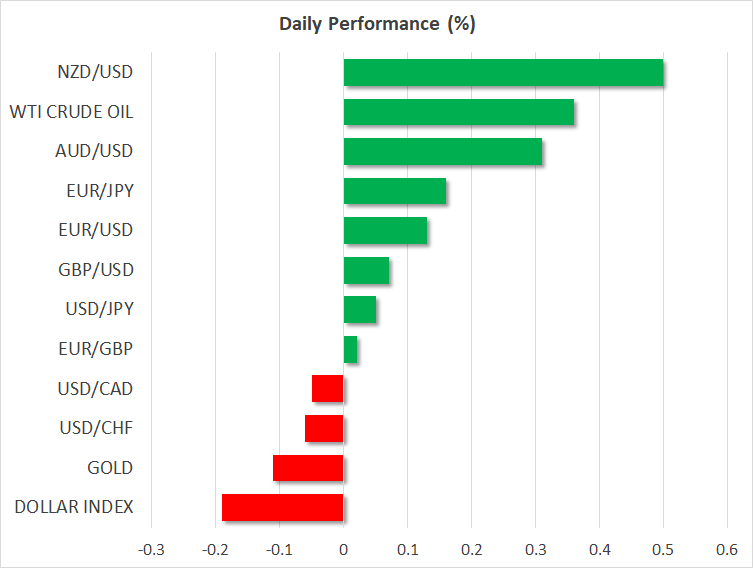Click the EUR/JPY bar

pyautogui.click(x=394, y=191)
